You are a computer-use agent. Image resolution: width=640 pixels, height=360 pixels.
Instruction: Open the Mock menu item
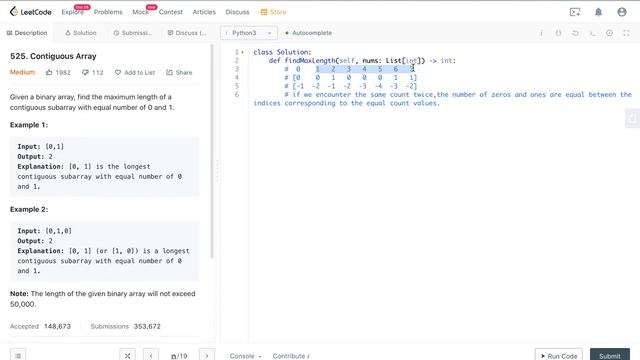(140, 12)
